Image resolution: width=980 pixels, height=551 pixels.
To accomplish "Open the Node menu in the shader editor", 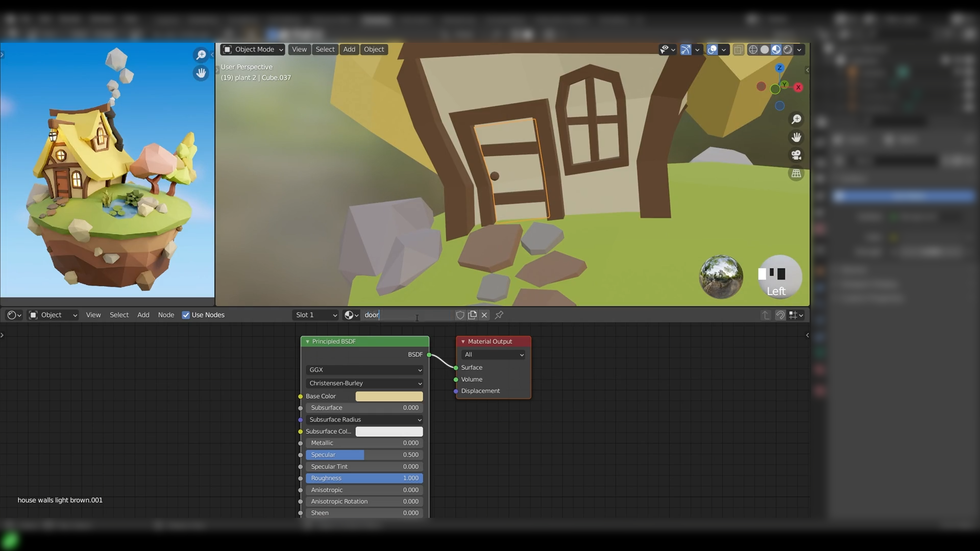I will (x=166, y=315).
